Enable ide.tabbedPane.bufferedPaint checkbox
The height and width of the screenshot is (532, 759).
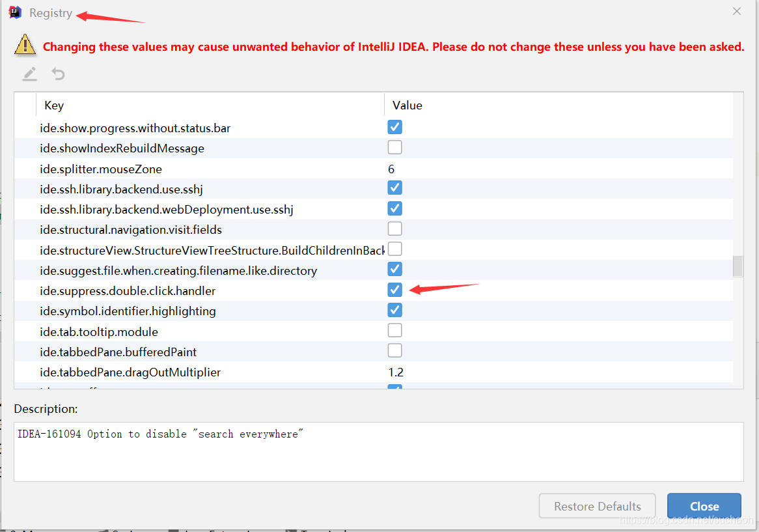click(394, 351)
